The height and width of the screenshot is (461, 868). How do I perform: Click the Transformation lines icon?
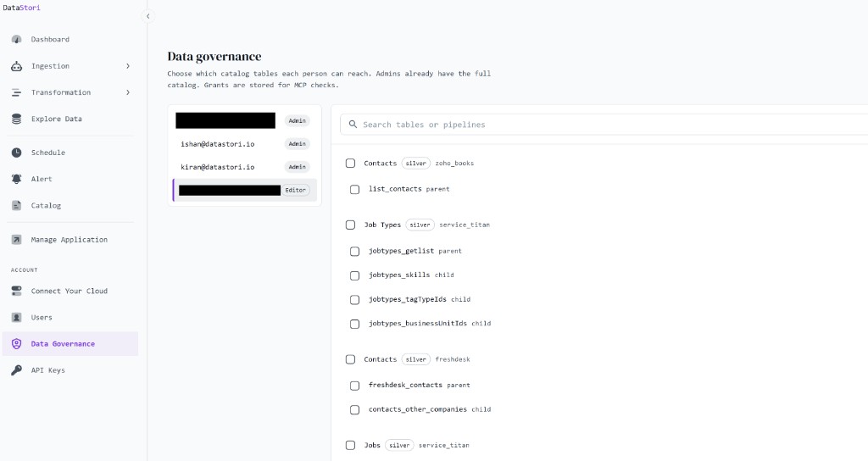[17, 92]
